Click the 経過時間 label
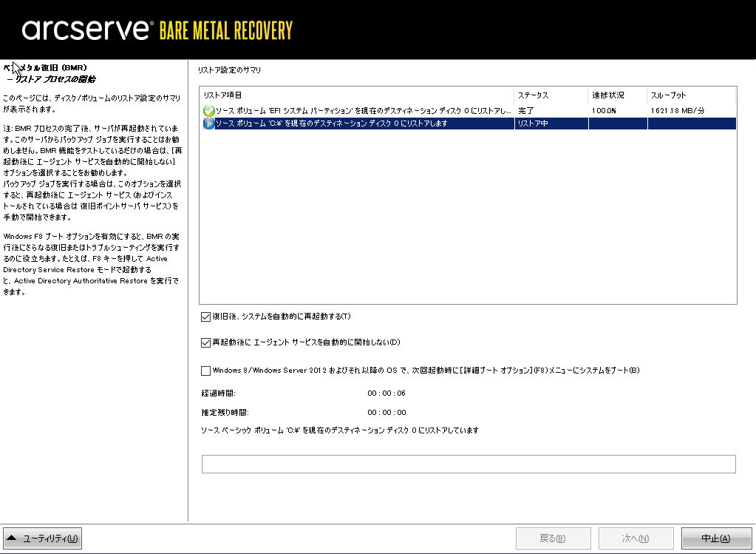Screen dimensions: 756x554 219,393
